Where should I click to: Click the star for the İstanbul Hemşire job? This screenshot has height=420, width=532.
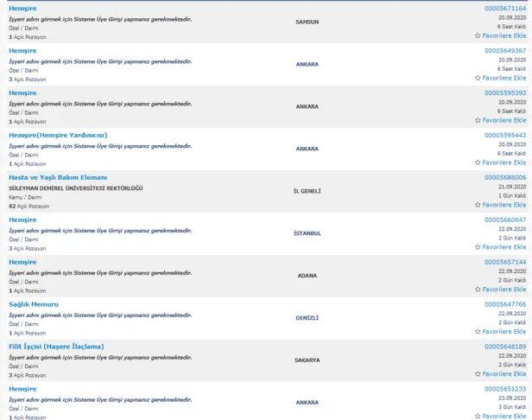coord(478,247)
